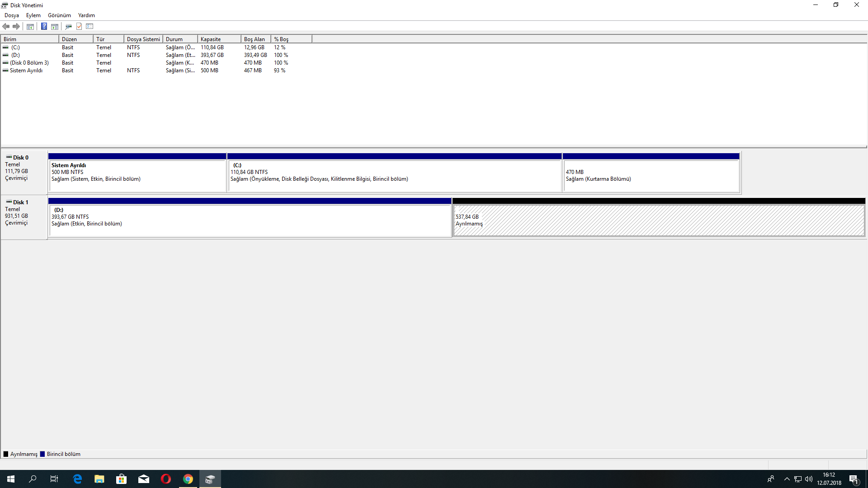Open Chrome from the taskbar
This screenshot has height=488, width=868.
pyautogui.click(x=188, y=479)
